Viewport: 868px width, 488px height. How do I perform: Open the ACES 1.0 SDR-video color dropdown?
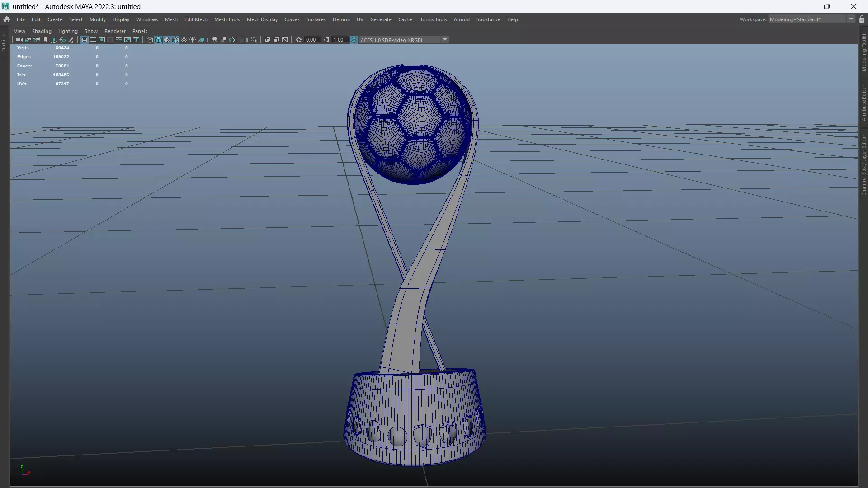(404, 40)
